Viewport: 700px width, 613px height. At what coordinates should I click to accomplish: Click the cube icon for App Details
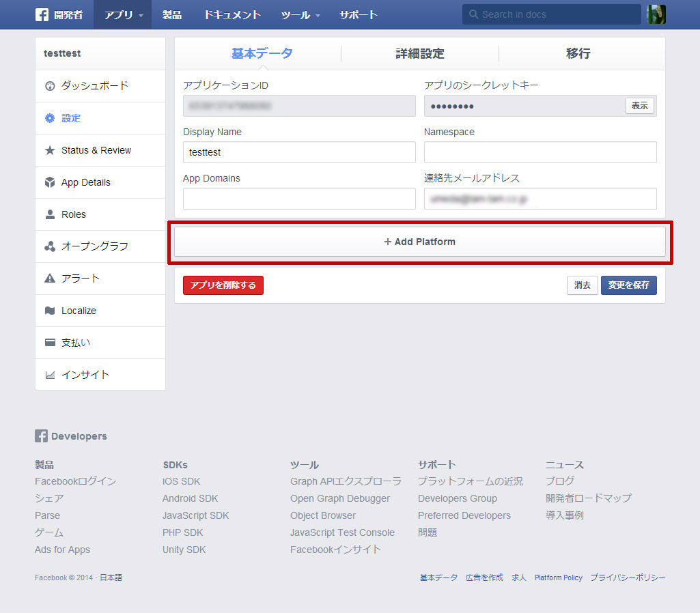[x=50, y=182]
